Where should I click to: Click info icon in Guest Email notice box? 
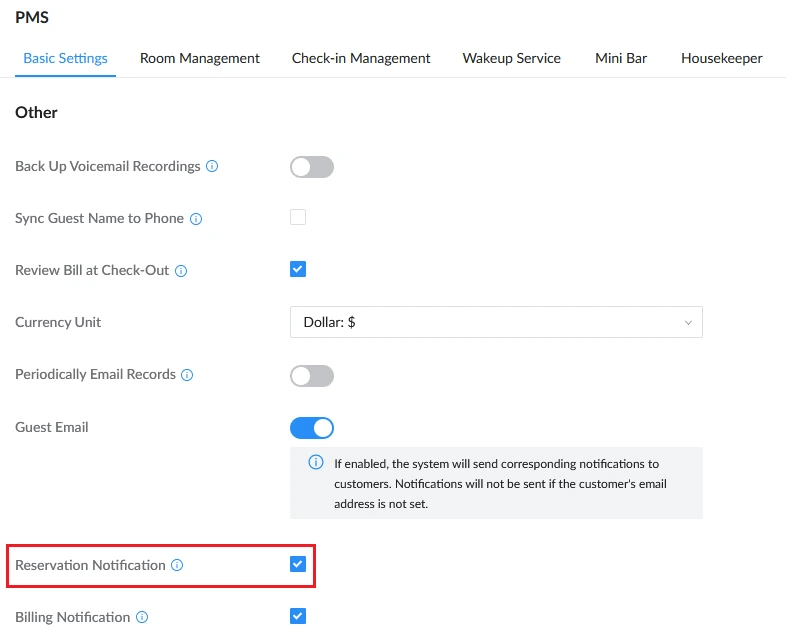click(316, 462)
